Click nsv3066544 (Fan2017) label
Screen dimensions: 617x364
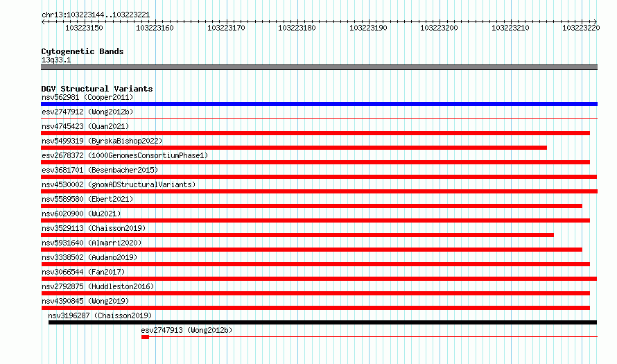pyautogui.click(x=83, y=272)
